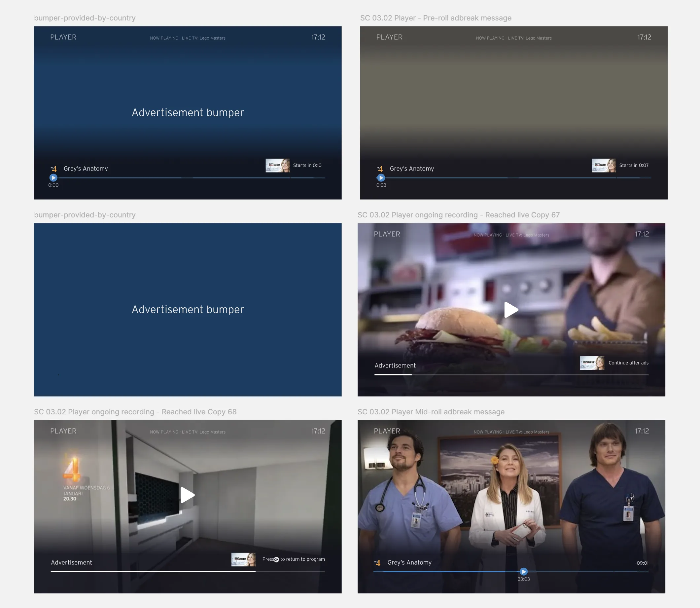Click 'Advertisement bumper' text in the plain blue frame
This screenshot has width=700, height=608.
tap(188, 309)
